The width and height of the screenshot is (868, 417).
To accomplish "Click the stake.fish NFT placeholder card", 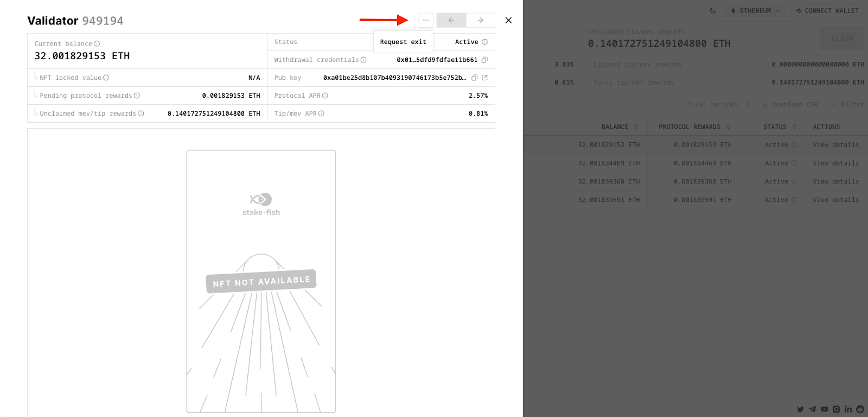I will 261,281.
